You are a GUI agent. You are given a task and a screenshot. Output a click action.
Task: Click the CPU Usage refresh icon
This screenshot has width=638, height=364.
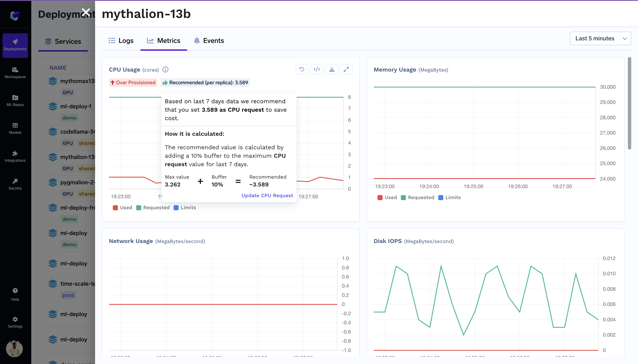coord(302,69)
